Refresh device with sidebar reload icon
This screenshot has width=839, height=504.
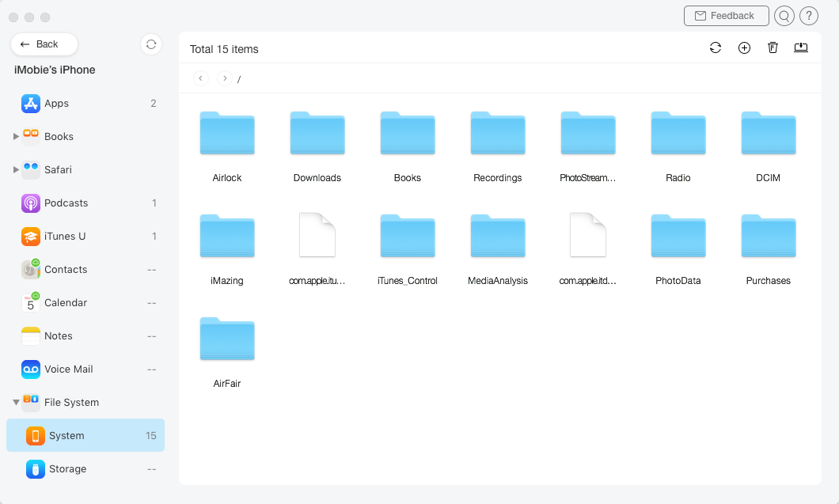pyautogui.click(x=151, y=44)
